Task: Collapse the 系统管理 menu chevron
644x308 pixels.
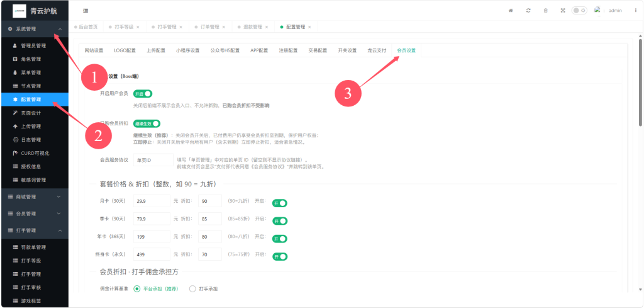Action: (x=60, y=29)
